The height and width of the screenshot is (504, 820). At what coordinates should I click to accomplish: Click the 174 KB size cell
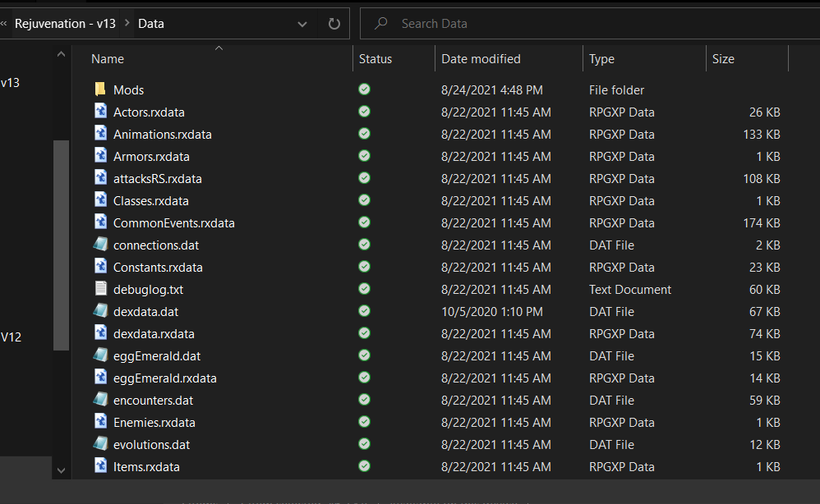(x=762, y=223)
